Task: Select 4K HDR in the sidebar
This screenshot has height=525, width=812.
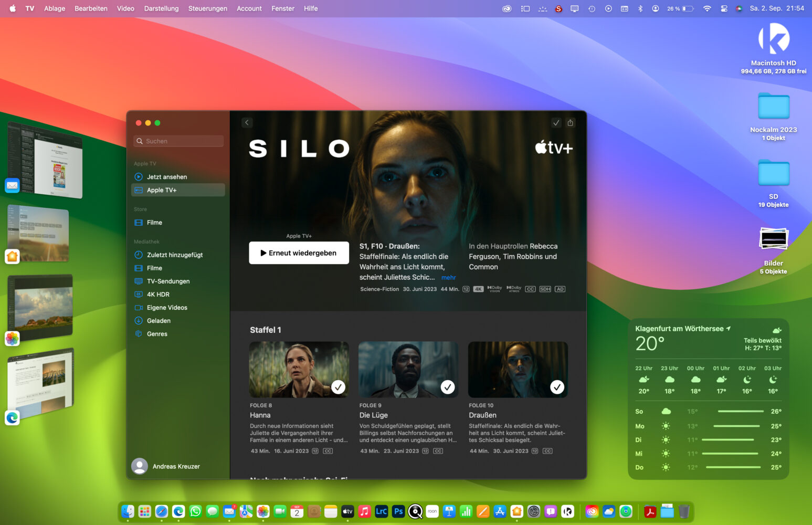Action: [178, 295]
